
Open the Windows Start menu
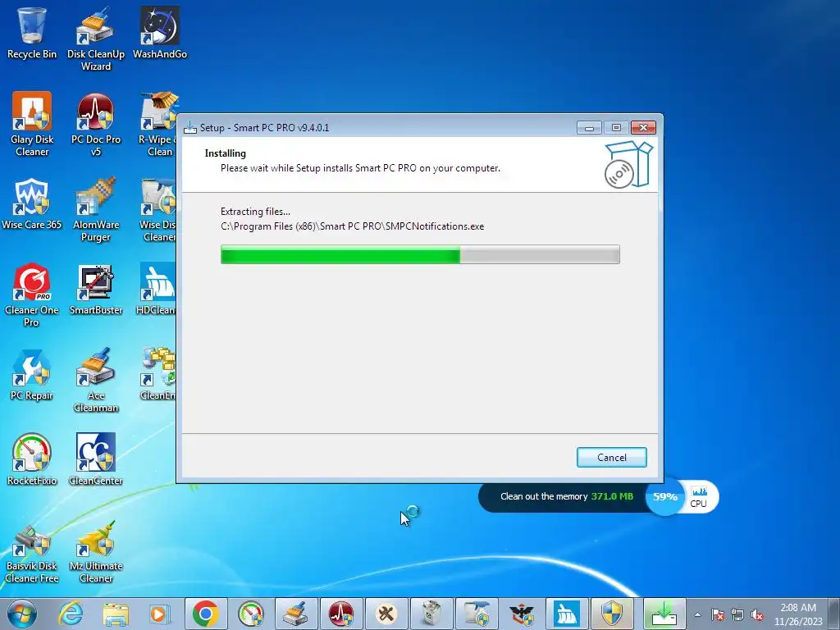[22, 614]
